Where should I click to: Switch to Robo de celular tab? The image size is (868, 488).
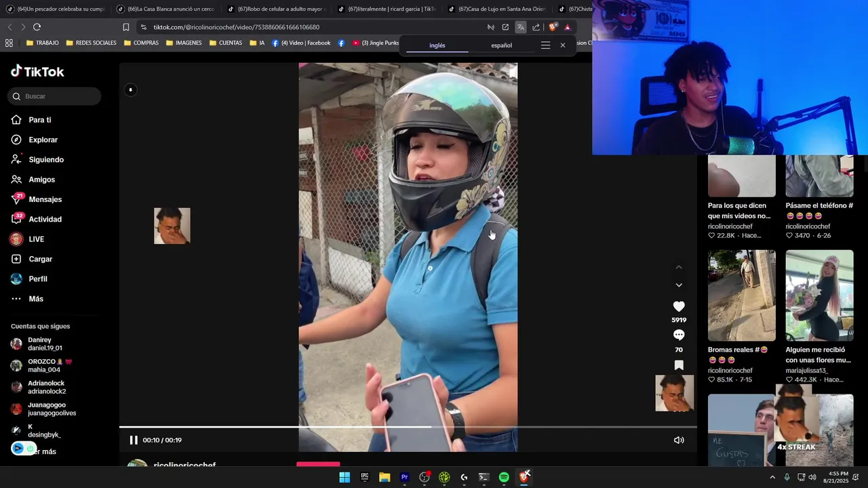[277, 9]
